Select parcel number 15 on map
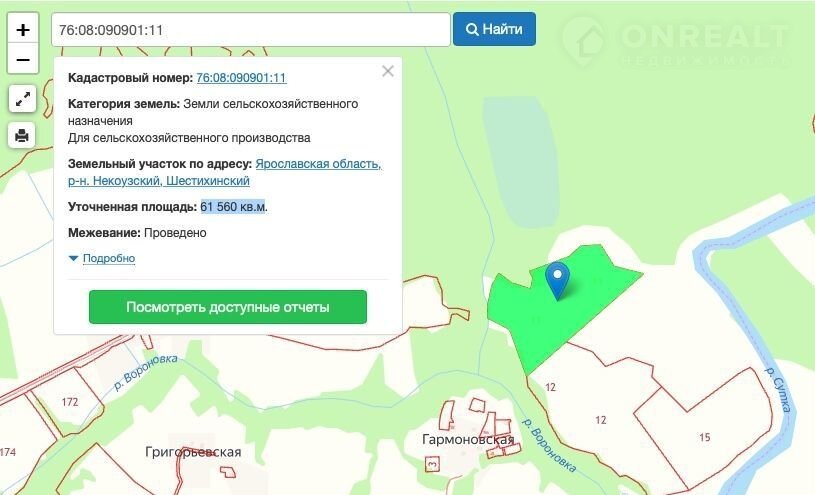Screen dimensions: 815x495 point(704,437)
